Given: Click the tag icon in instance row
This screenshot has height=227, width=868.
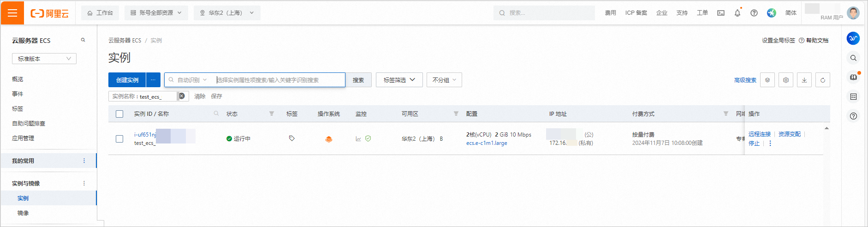Looking at the screenshot, I should pos(292,138).
